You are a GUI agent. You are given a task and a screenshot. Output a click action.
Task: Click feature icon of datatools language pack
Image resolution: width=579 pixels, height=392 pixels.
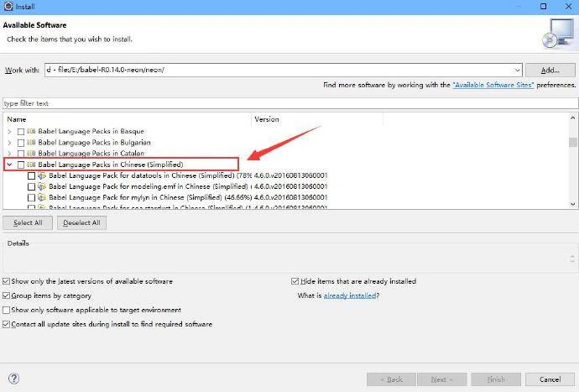pos(42,175)
